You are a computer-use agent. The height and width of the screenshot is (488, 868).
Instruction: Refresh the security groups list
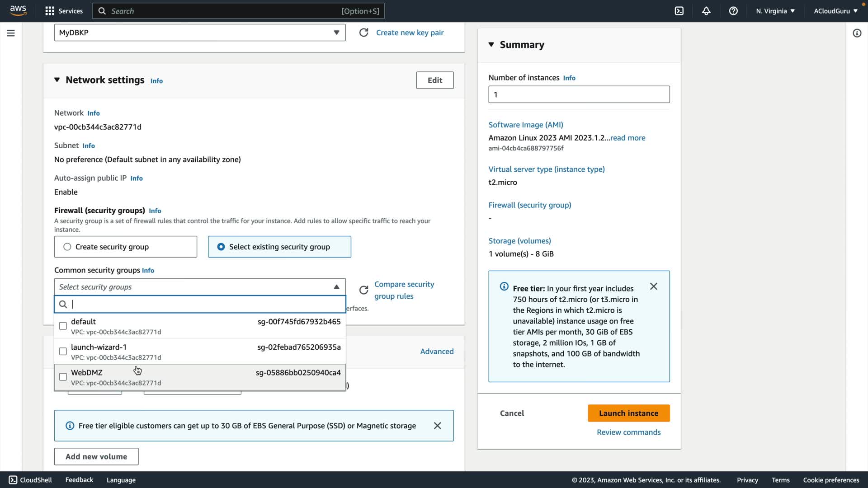coord(363,290)
